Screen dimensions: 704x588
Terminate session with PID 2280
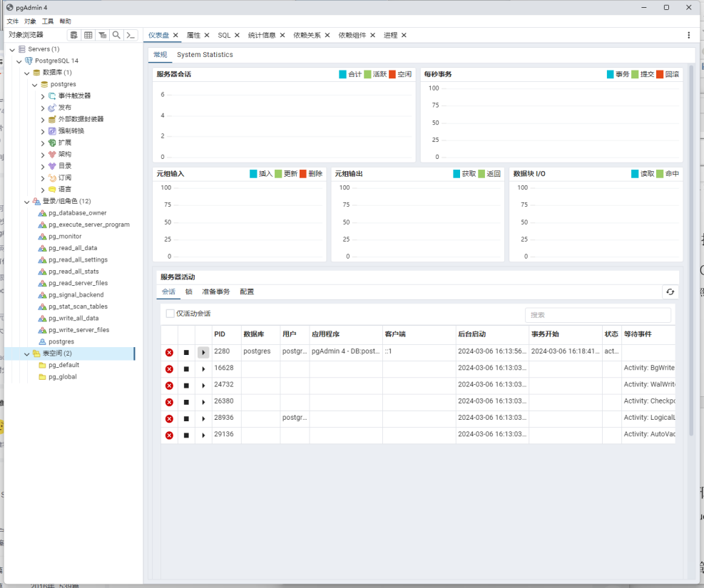pyautogui.click(x=169, y=353)
